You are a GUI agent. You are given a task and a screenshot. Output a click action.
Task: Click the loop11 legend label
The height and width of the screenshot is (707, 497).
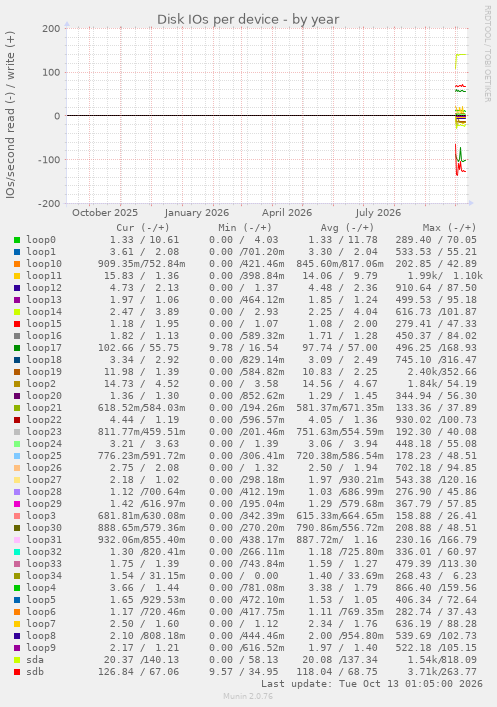44,275
